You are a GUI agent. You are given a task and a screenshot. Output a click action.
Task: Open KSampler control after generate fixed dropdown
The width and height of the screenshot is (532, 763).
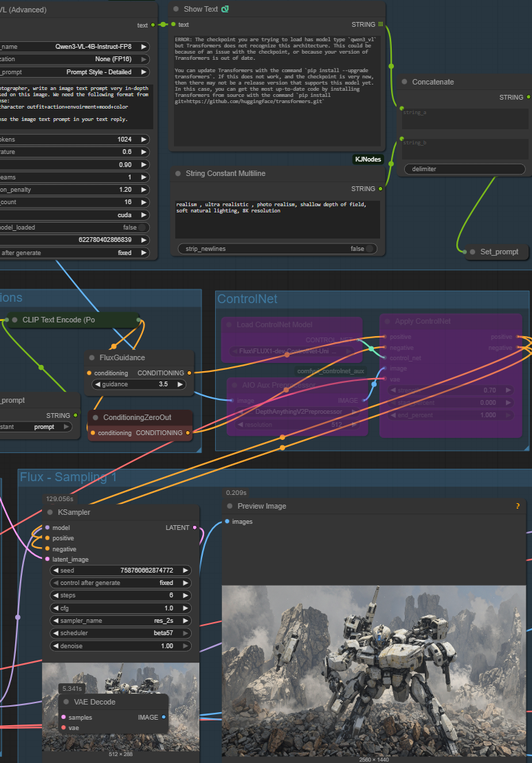pos(120,583)
